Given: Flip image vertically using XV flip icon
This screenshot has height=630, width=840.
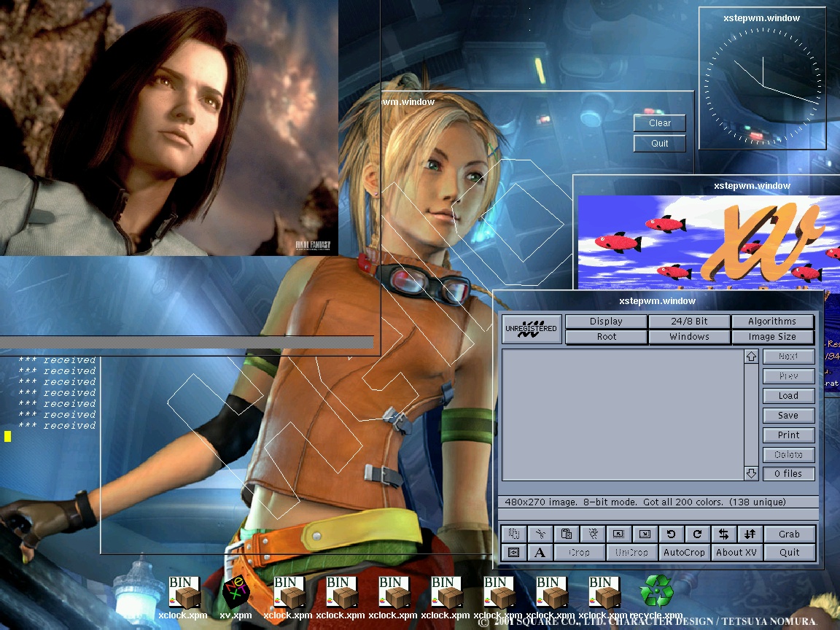Looking at the screenshot, I should [x=750, y=534].
